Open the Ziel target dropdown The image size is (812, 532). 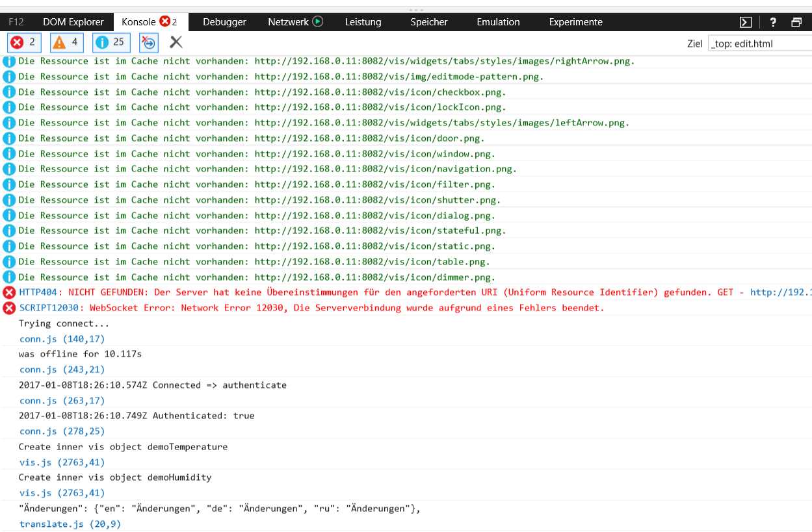point(759,44)
